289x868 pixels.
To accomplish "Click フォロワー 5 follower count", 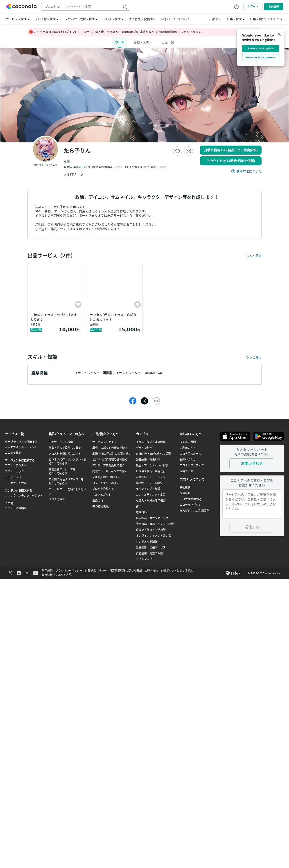I will click(x=73, y=174).
